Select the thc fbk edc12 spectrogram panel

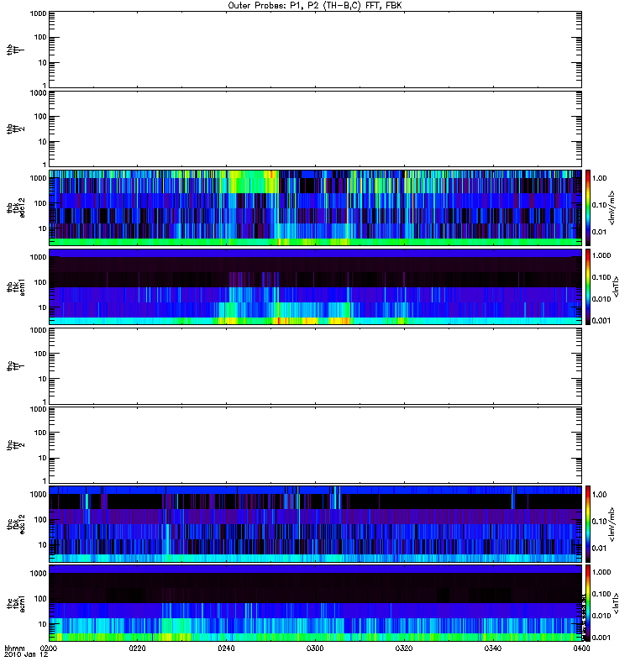(x=315, y=524)
